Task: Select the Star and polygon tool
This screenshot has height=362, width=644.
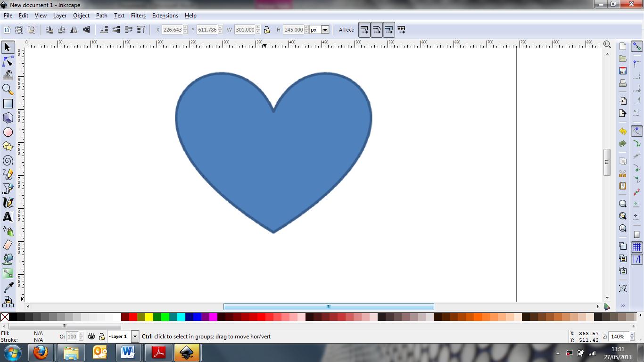Action: pyautogui.click(x=8, y=146)
